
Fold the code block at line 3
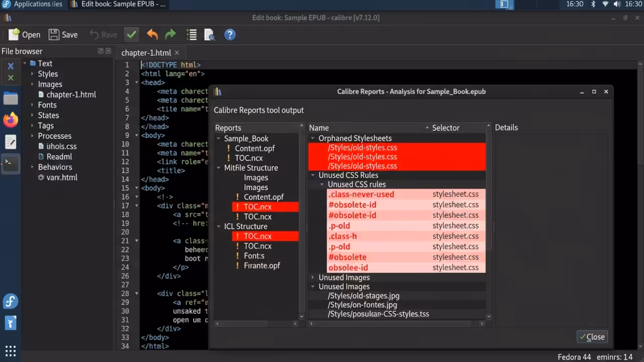[136, 82]
